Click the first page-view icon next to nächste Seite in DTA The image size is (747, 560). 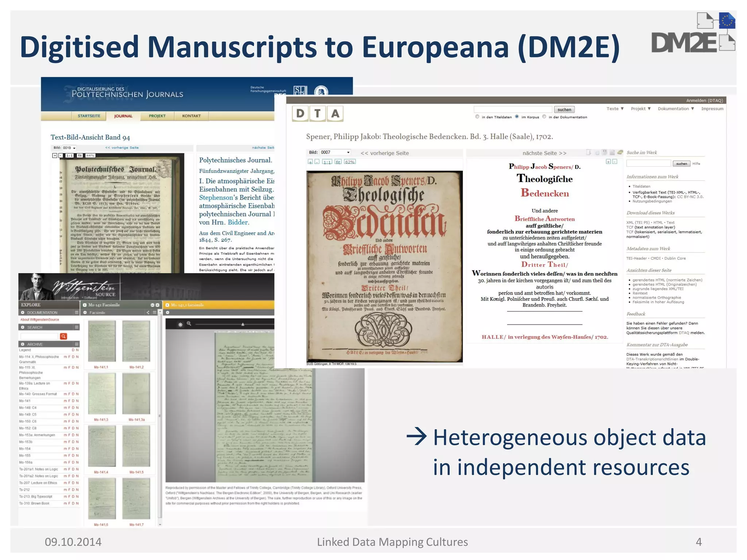(x=589, y=152)
